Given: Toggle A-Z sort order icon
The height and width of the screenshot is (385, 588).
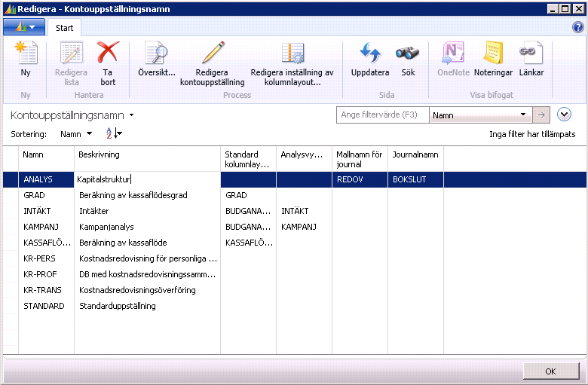Looking at the screenshot, I should pos(114,133).
